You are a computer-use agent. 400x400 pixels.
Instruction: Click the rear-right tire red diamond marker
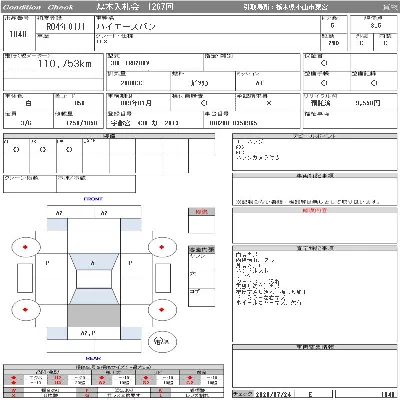pos(162,310)
